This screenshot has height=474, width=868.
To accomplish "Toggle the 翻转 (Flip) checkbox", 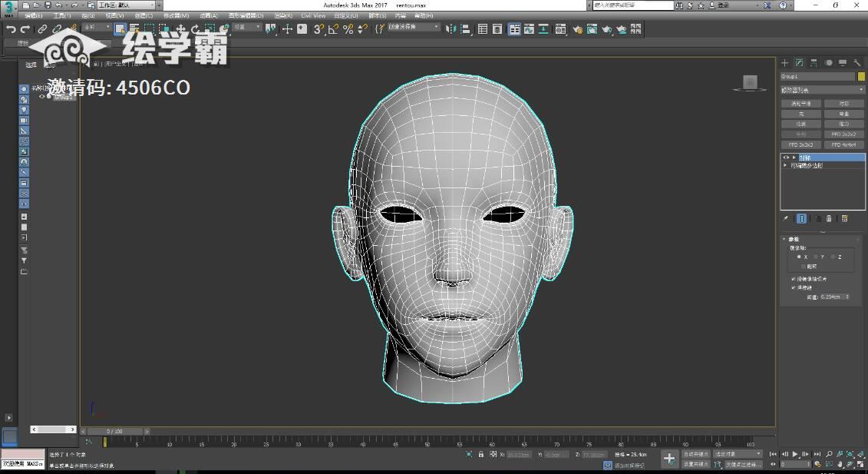I will pos(804,267).
